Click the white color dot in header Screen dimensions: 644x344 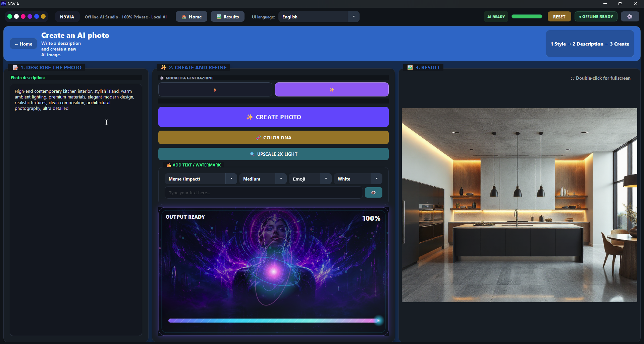pyautogui.click(x=16, y=16)
